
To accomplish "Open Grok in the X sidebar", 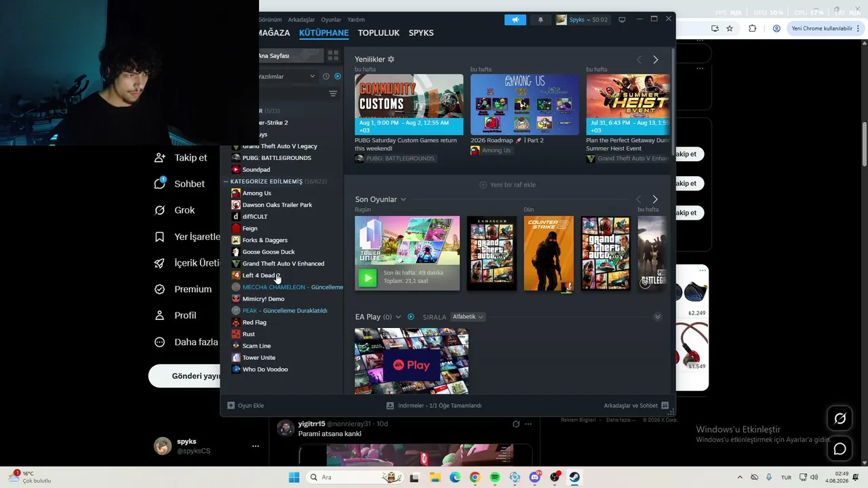I will tap(175, 210).
